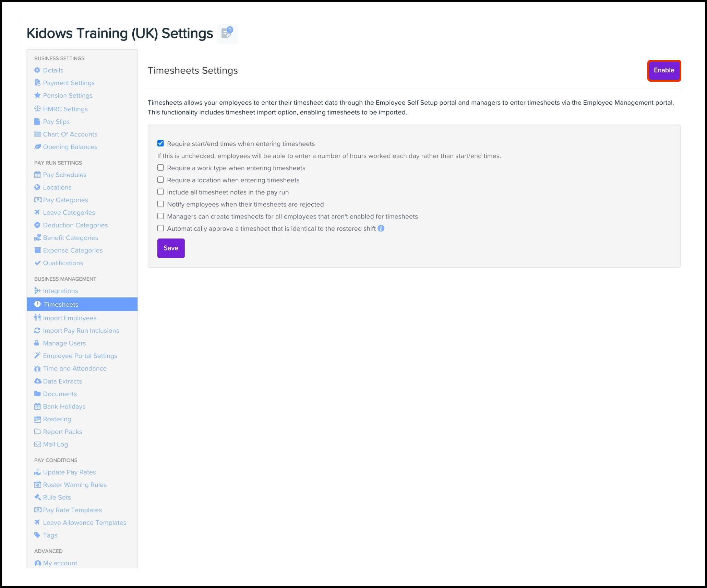Viewport: 707px width, 588px height.
Task: Click the notes icon beside the page title
Action: 227,34
